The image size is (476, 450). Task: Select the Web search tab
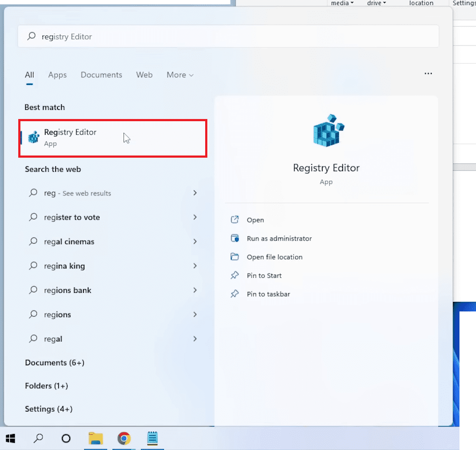(144, 75)
